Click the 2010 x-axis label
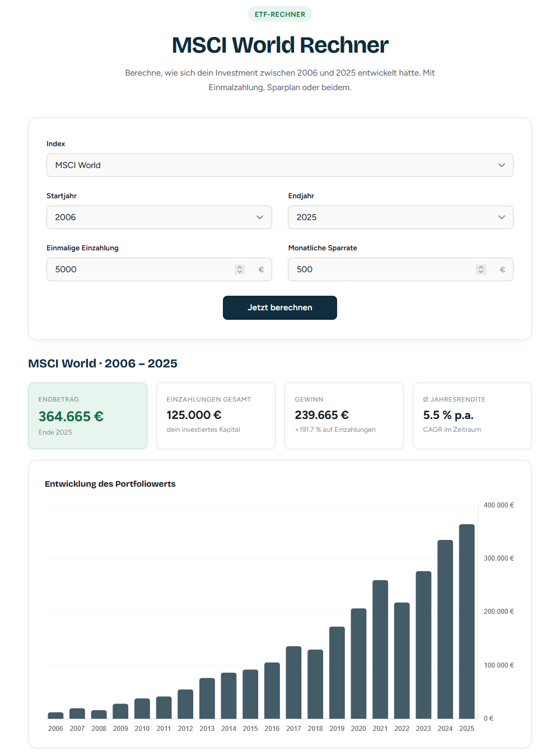 coord(142,729)
